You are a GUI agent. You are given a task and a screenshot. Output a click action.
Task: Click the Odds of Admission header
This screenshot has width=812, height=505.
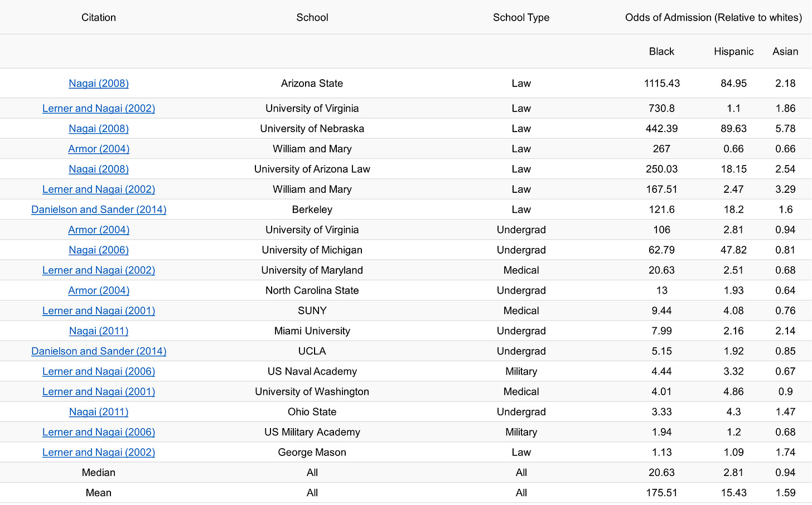[x=713, y=17]
